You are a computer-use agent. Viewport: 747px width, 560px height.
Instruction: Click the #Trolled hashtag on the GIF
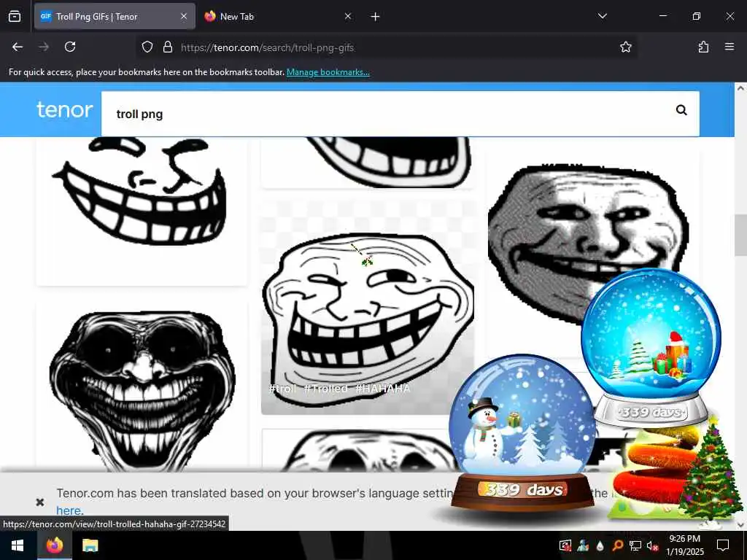[x=326, y=389]
